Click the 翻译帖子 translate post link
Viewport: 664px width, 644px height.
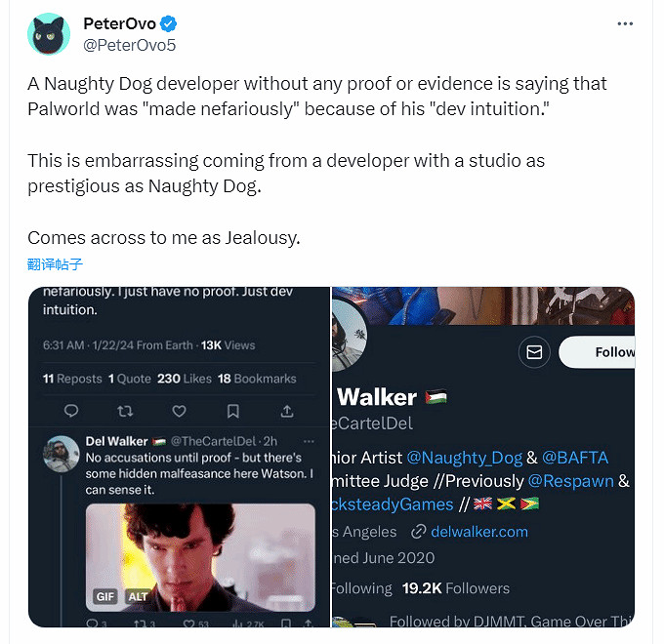pos(55,264)
